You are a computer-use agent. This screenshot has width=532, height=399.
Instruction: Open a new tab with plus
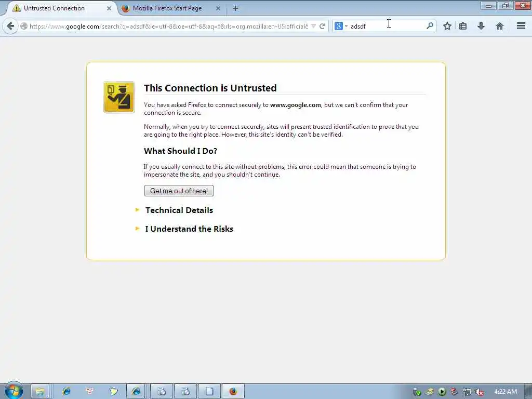pyautogui.click(x=235, y=8)
